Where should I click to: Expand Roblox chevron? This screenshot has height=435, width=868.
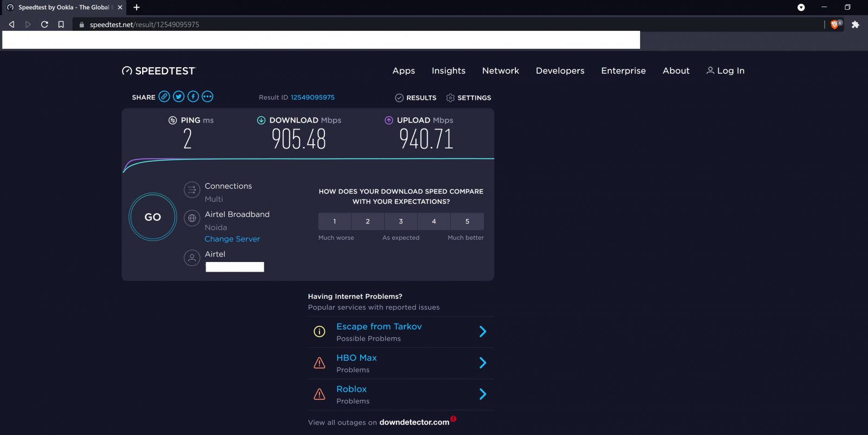pos(483,394)
